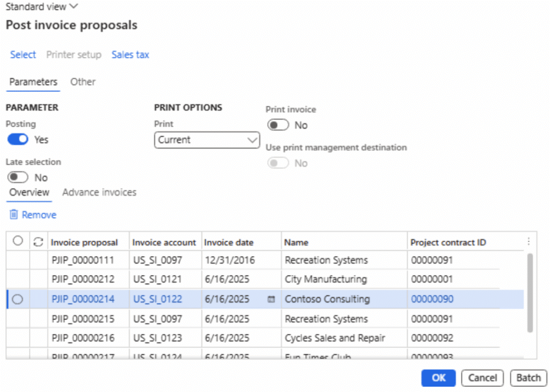Toggle the Posting switch

point(18,140)
